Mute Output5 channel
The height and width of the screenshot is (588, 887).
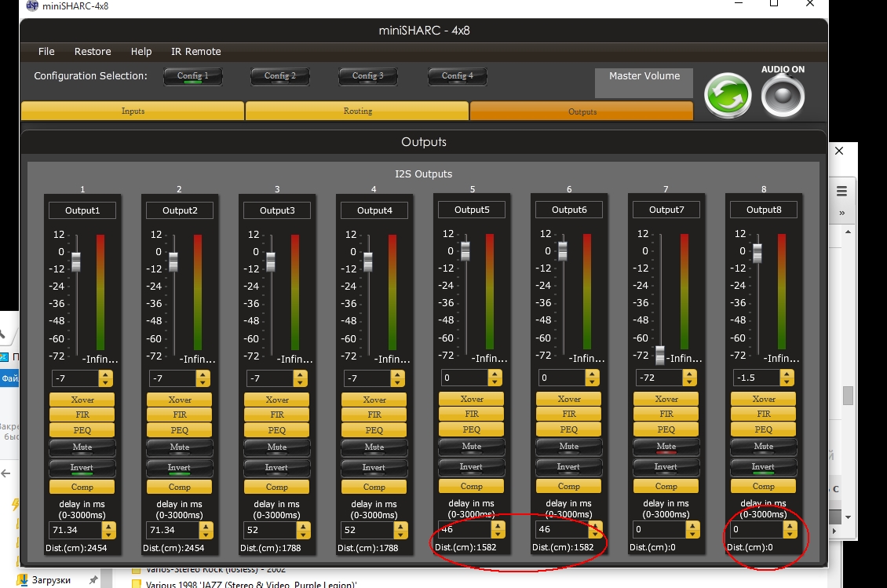pos(471,447)
